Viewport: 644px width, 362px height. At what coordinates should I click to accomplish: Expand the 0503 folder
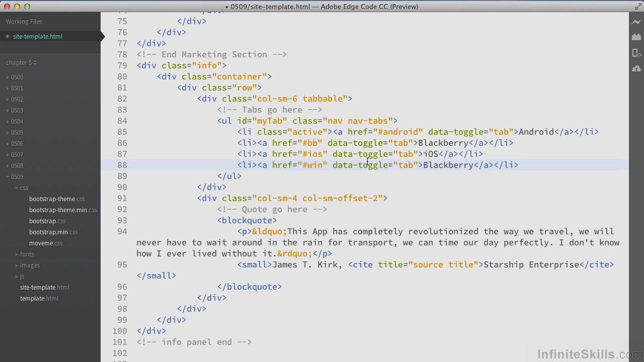pyautogui.click(x=8, y=111)
